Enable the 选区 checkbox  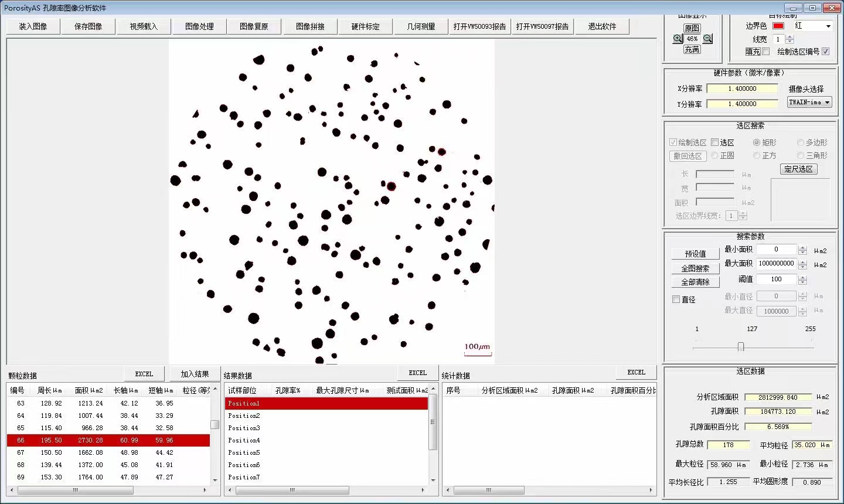(714, 142)
